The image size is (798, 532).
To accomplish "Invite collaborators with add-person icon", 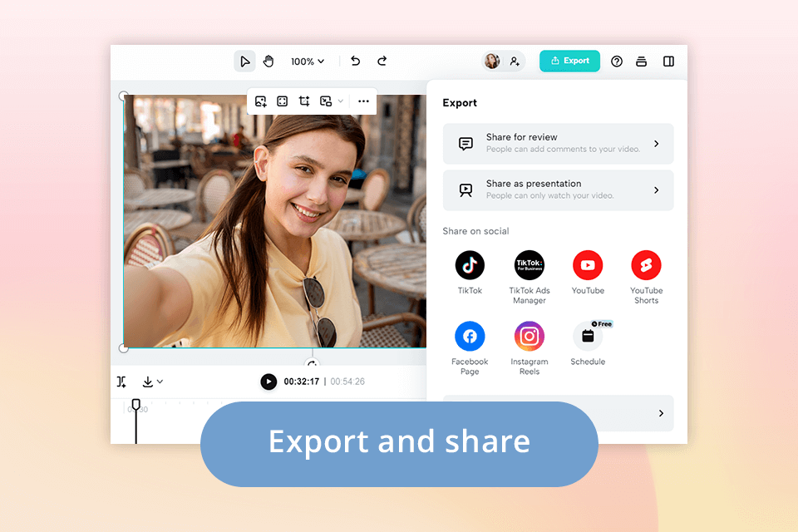I will 515,62.
